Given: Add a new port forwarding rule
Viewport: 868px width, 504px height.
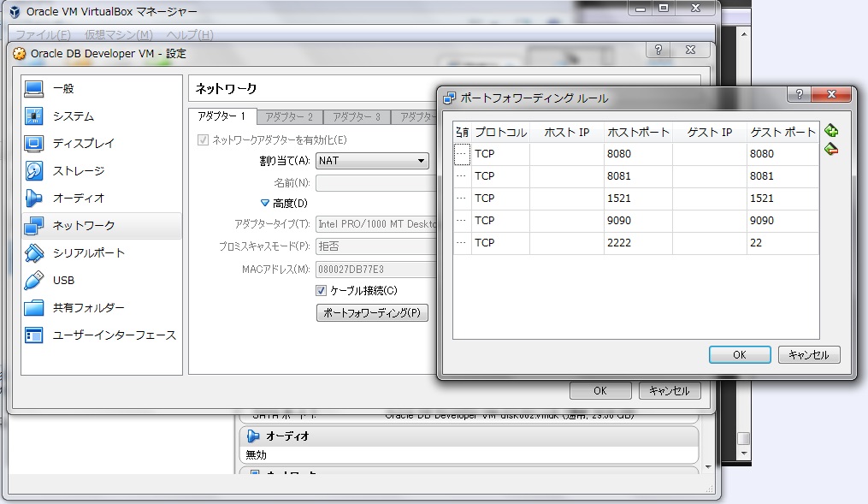Looking at the screenshot, I should click(x=831, y=131).
